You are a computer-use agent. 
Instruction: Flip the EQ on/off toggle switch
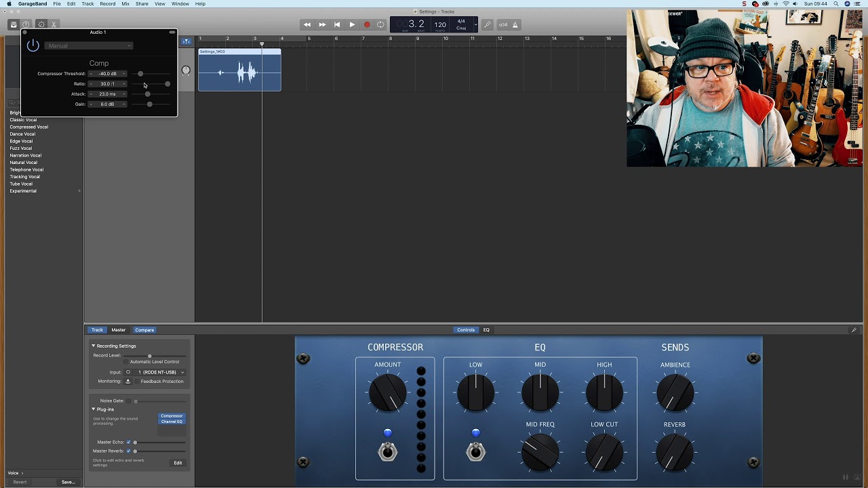476,451
